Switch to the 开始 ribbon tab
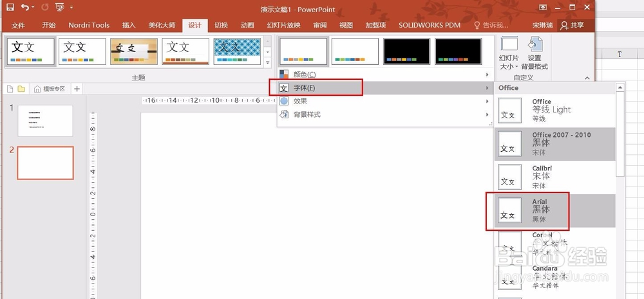Image resolution: width=644 pixels, height=299 pixels. pos(48,25)
